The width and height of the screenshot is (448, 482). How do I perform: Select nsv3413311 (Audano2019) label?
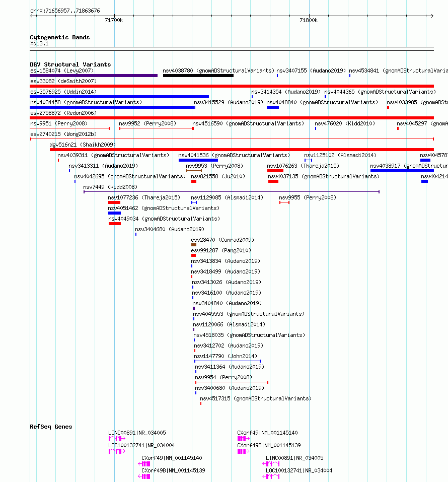point(103,166)
